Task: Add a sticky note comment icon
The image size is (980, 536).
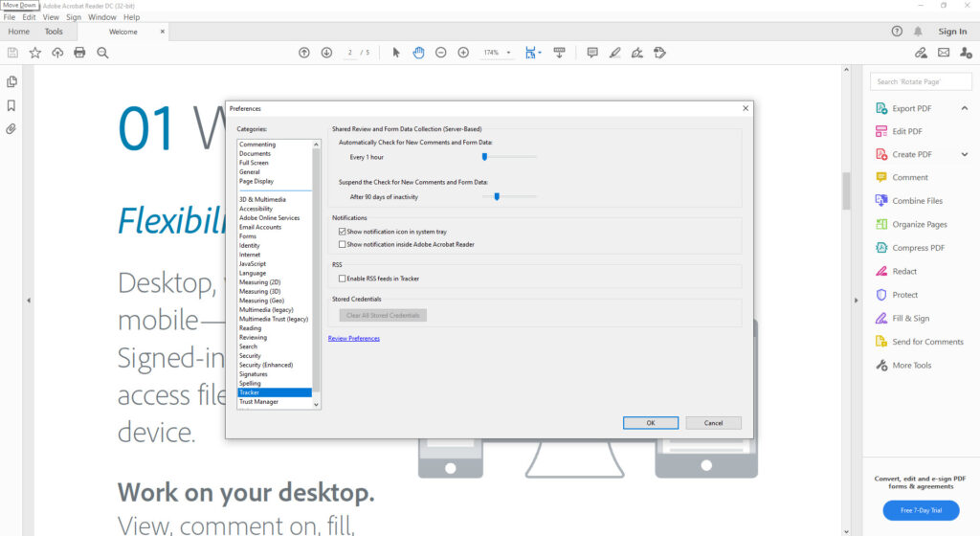Action: coord(591,53)
